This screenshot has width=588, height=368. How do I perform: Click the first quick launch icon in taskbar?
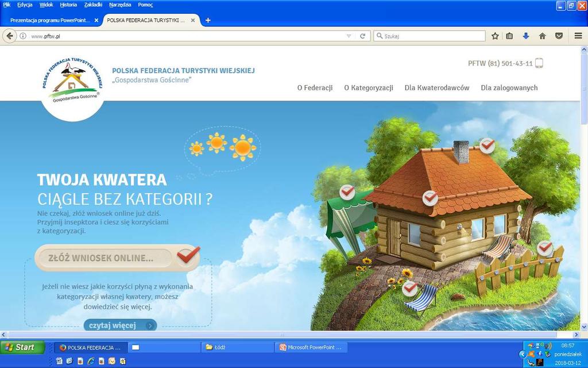pos(59,361)
